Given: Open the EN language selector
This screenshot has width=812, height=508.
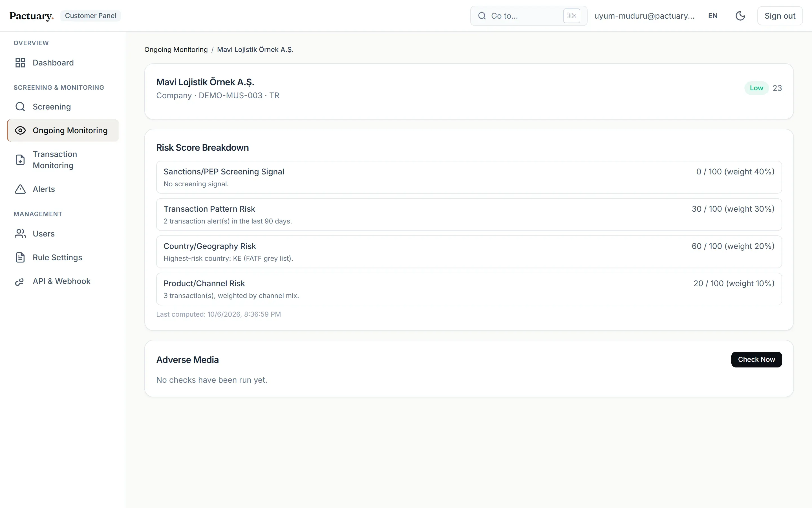Looking at the screenshot, I should tap(713, 16).
